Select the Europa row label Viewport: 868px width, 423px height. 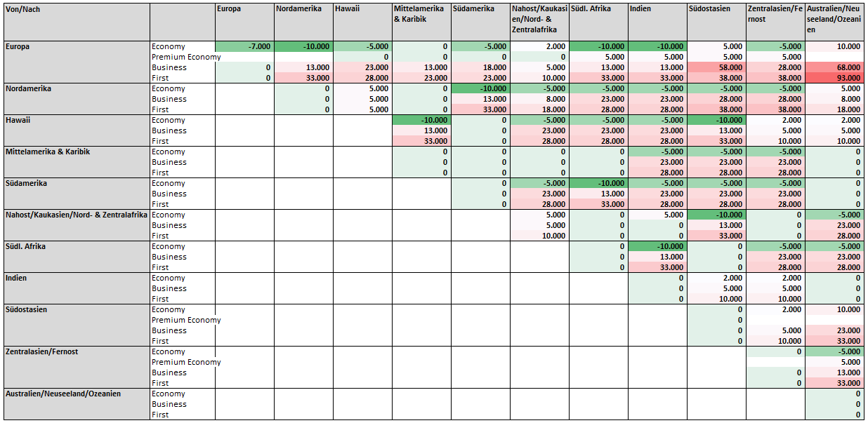77,62
